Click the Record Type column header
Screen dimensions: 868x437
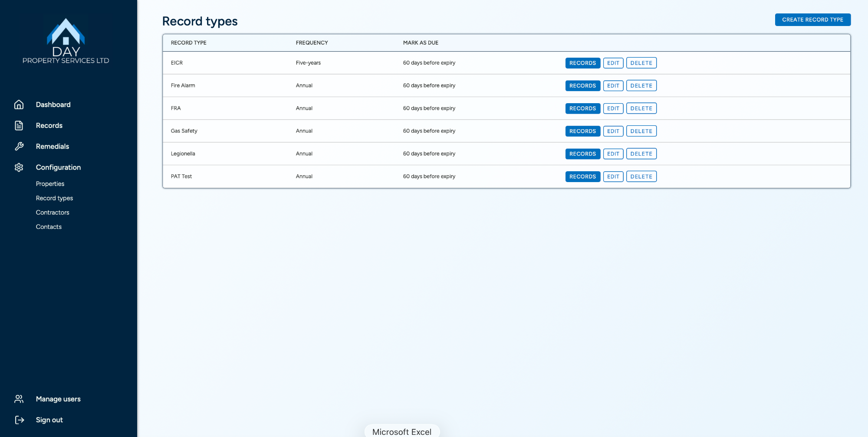click(x=188, y=42)
